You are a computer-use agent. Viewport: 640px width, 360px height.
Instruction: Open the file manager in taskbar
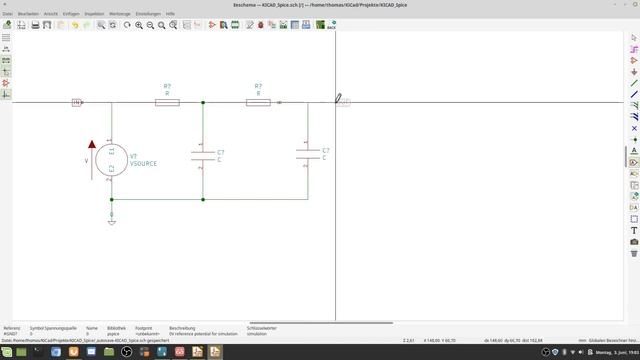(x=109, y=352)
